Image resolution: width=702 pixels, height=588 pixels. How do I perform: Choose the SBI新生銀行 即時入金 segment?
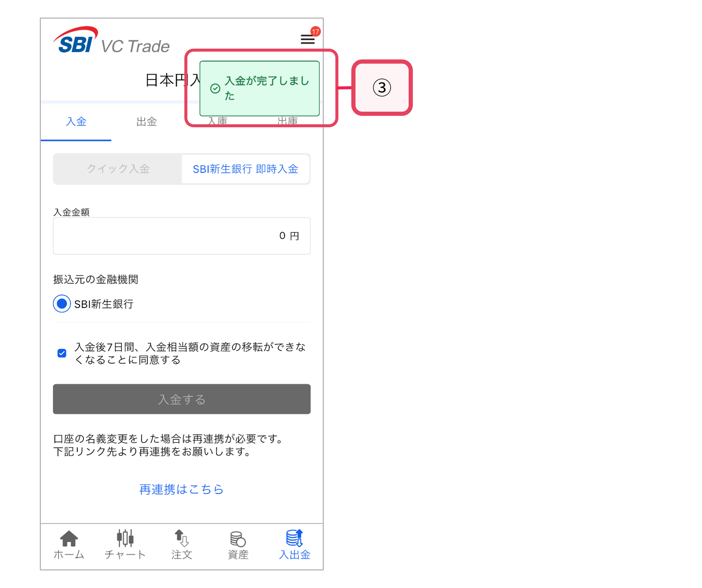click(x=245, y=169)
